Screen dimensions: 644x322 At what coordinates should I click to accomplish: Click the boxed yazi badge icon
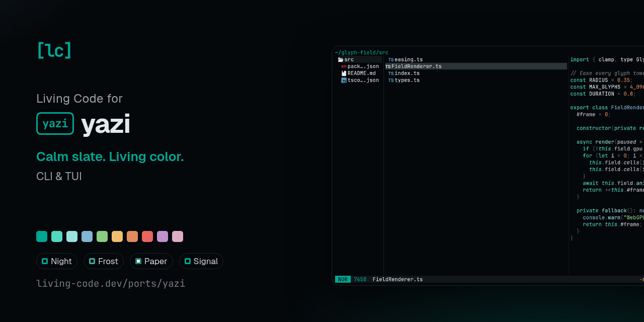(55, 124)
